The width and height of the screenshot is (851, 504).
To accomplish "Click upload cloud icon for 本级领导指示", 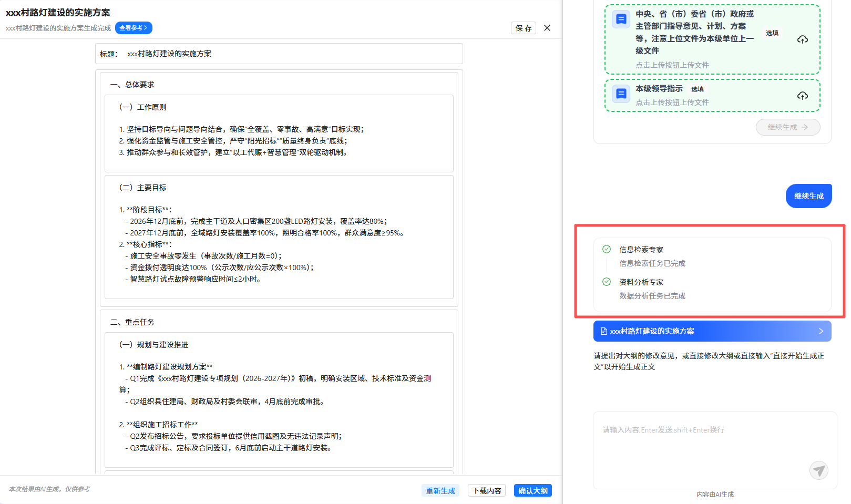I will coord(802,96).
